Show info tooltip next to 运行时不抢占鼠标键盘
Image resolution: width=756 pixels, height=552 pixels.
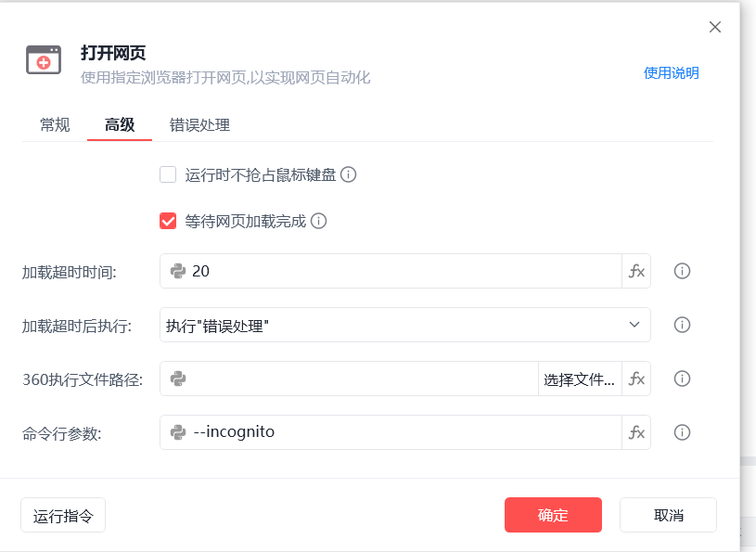348,174
